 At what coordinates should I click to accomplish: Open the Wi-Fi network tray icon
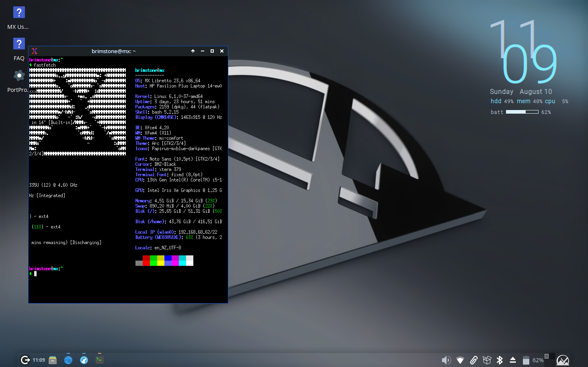pyautogui.click(x=460, y=360)
